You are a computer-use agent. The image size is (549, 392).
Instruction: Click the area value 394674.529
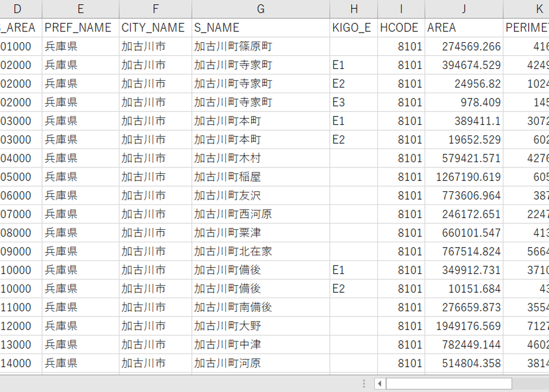point(464,65)
